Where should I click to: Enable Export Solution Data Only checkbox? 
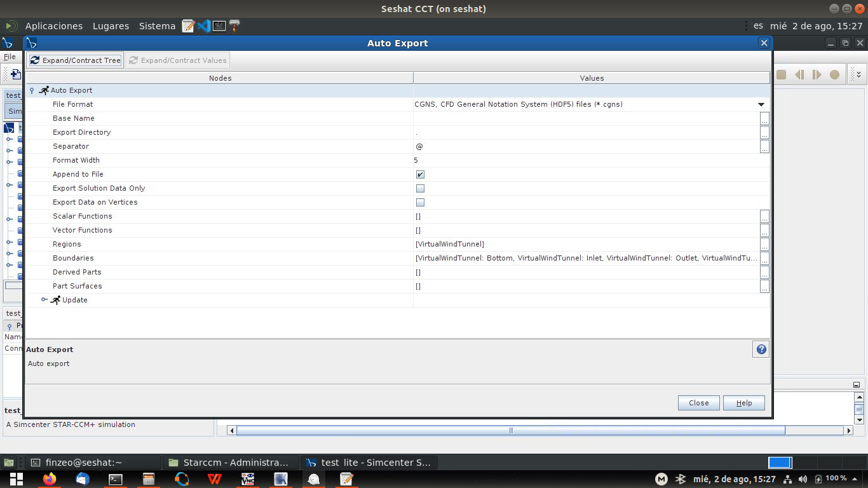click(420, 188)
